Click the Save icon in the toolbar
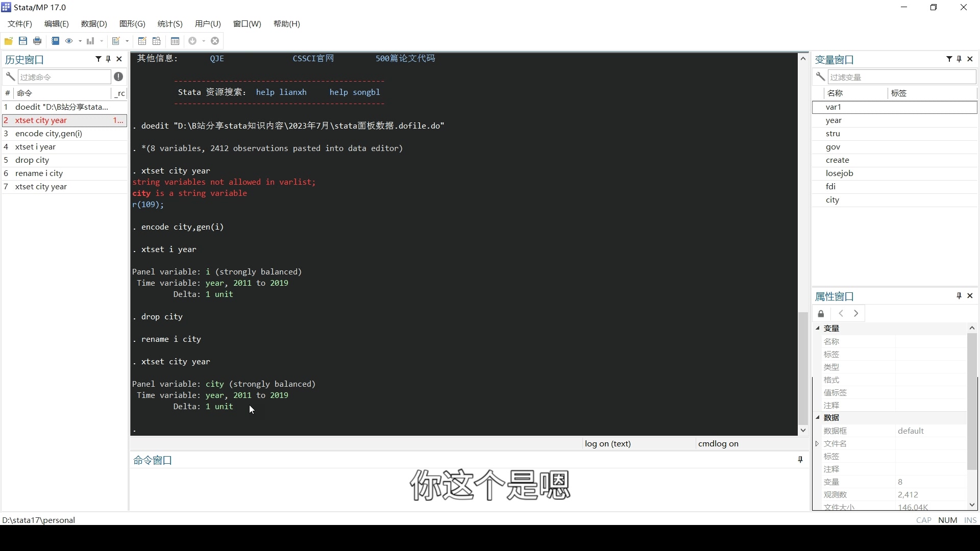This screenshot has height=551, width=980. coord(23,41)
